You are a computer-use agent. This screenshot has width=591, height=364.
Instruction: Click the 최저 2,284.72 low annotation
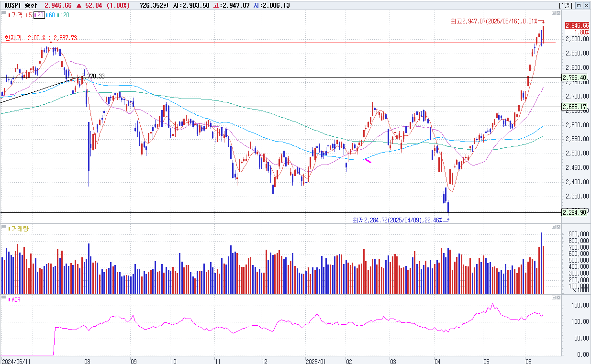[401, 220]
